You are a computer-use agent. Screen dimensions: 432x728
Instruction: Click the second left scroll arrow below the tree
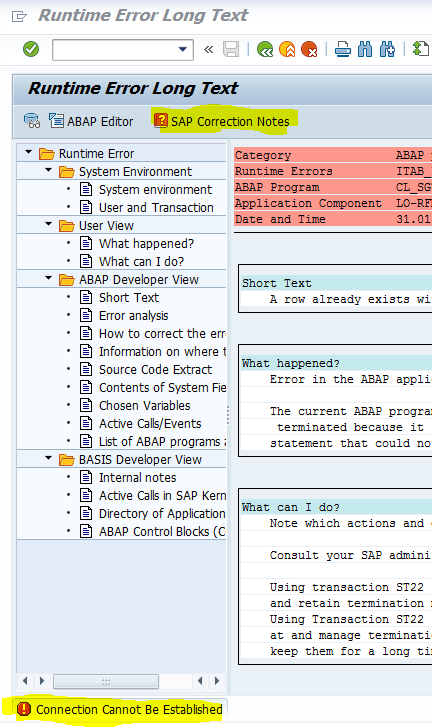tap(200, 681)
